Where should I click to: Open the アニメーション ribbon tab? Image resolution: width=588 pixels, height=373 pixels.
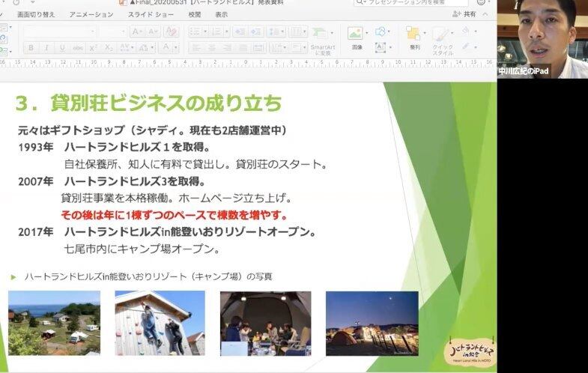tap(91, 14)
